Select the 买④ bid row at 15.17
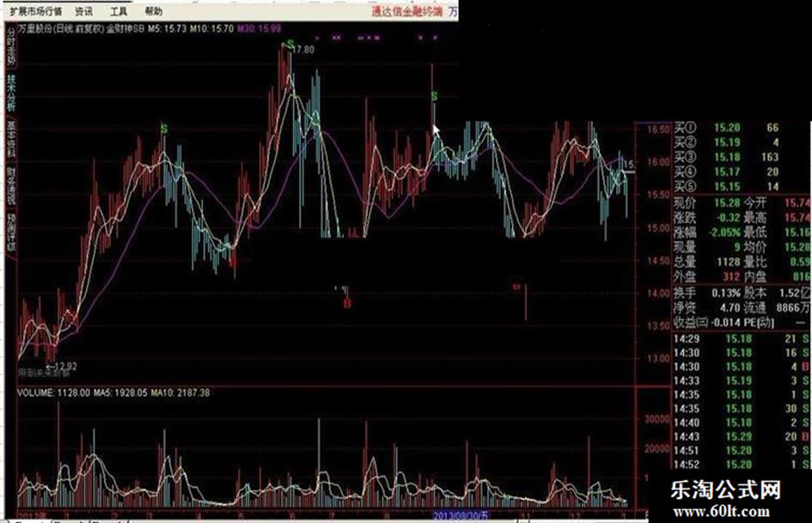Image resolution: width=812 pixels, height=523 pixels. coord(727,172)
